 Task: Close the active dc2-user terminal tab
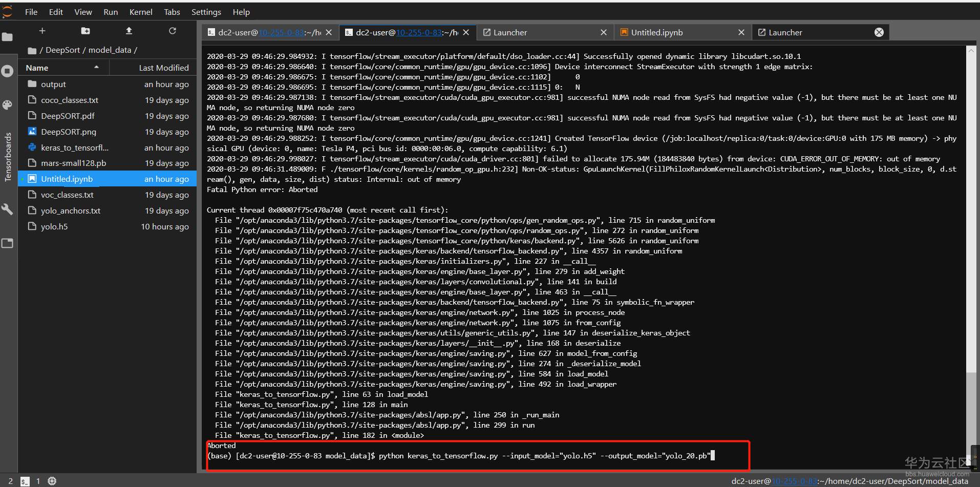466,32
